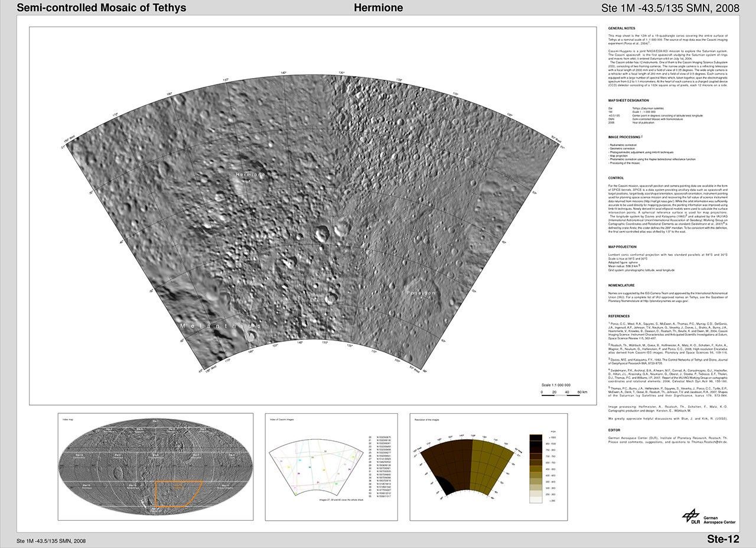756x548 pixels.
Task: Click the Hermione title at top center
Action: [x=378, y=8]
